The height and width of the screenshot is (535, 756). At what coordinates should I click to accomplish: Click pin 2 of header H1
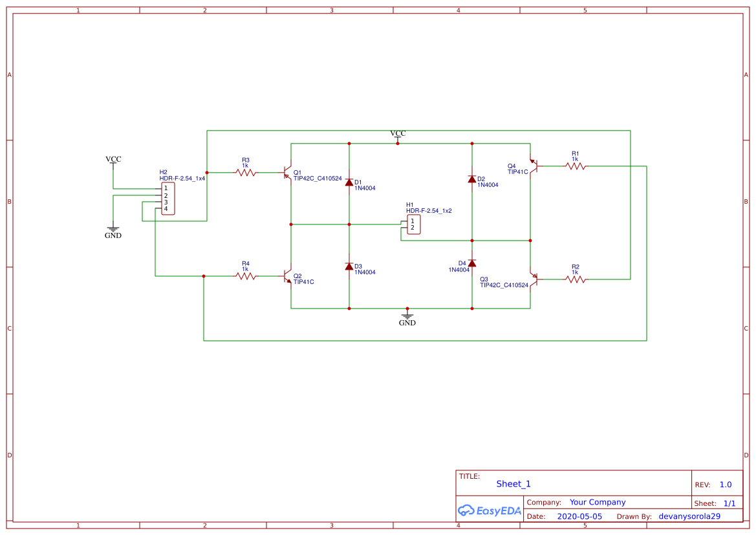point(412,227)
